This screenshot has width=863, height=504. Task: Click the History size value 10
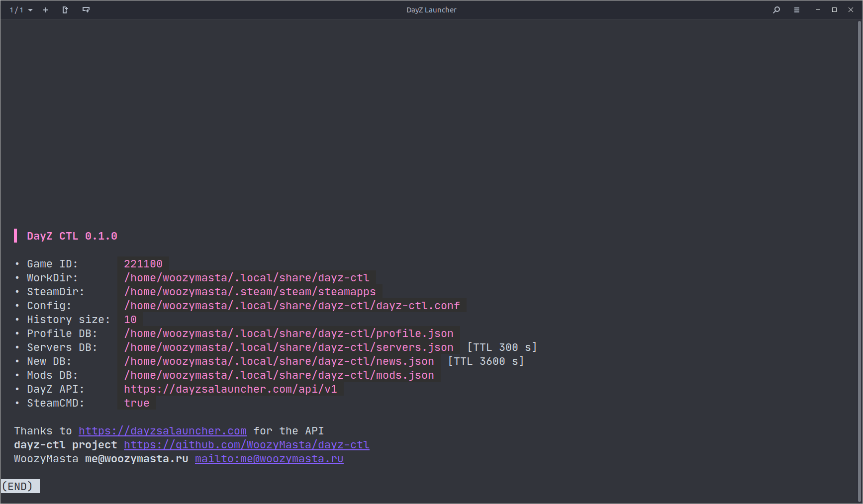click(x=130, y=320)
